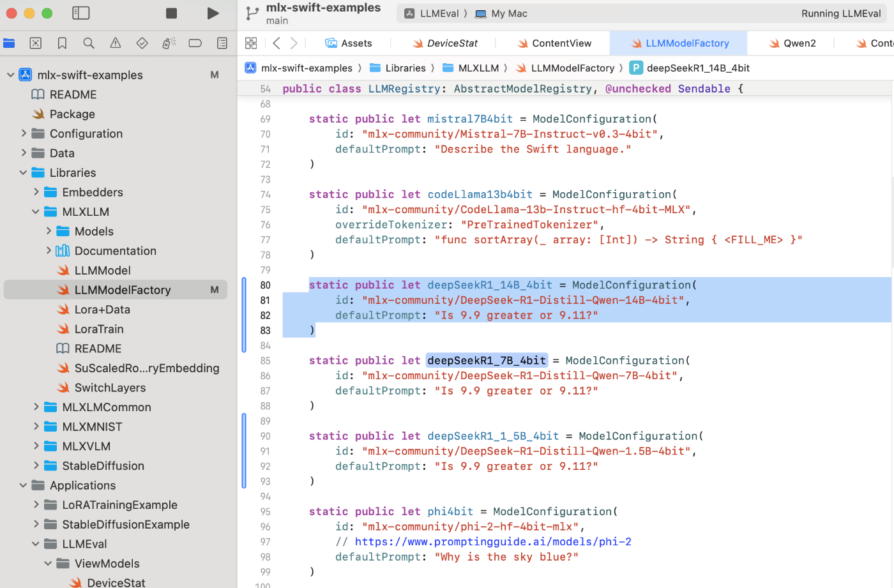Open the Issue navigator warning icon

point(116,43)
